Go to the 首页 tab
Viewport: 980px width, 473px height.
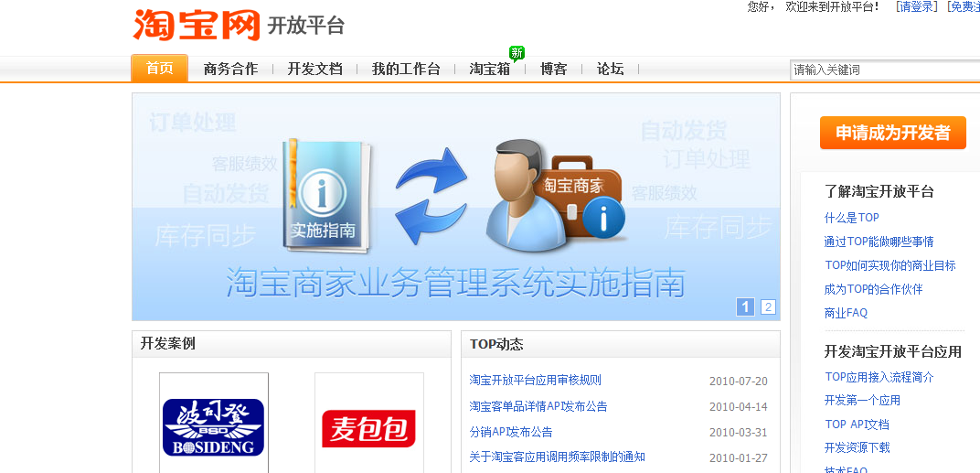[x=159, y=69]
